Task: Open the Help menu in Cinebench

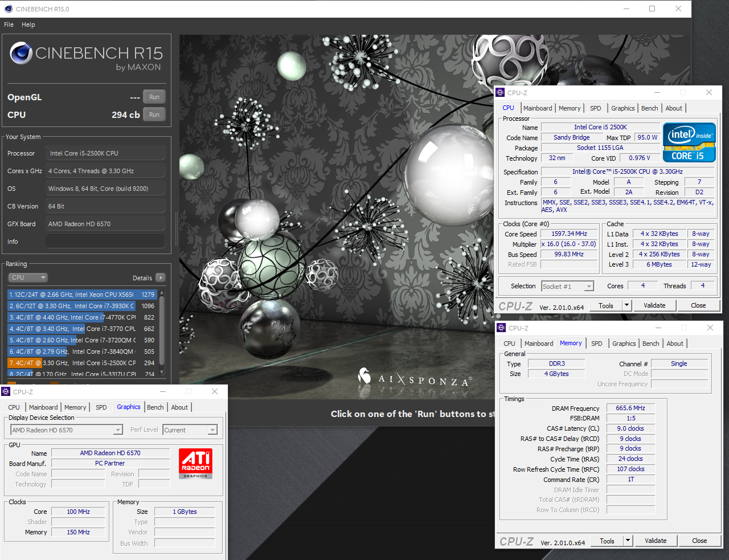Action: click(x=28, y=24)
